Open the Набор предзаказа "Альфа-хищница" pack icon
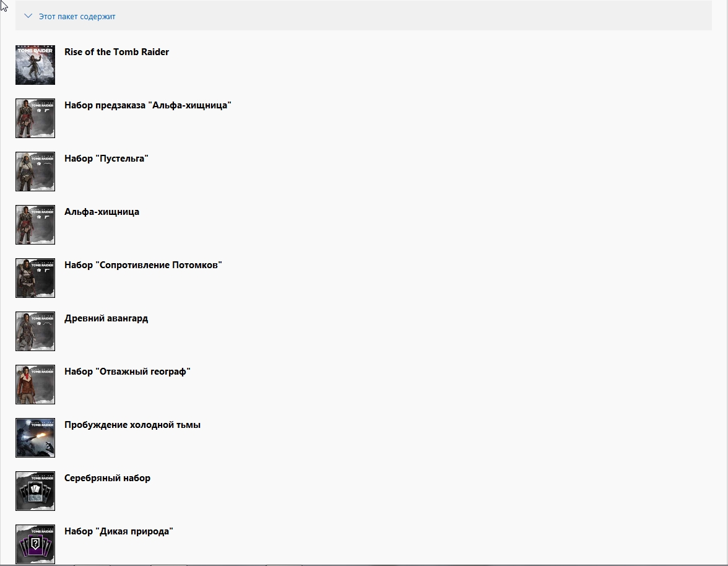This screenshot has width=728, height=566. (x=35, y=118)
